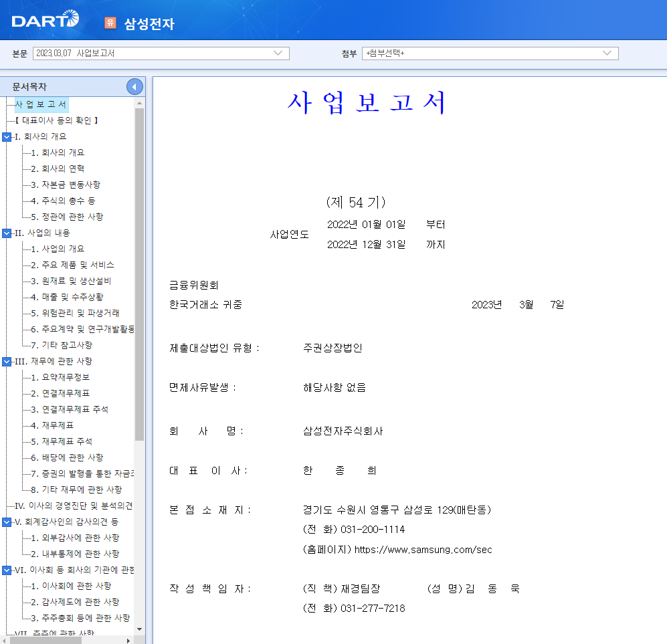This screenshot has width=667, height=644.
Task: Collapse the II. 사업의 내용 section
Action: pyautogui.click(x=7, y=233)
